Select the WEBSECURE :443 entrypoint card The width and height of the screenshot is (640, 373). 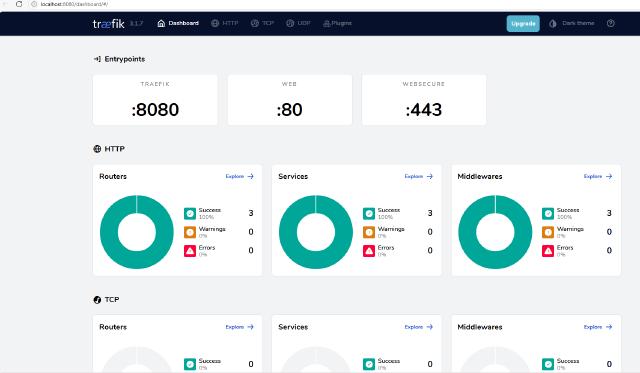424,100
